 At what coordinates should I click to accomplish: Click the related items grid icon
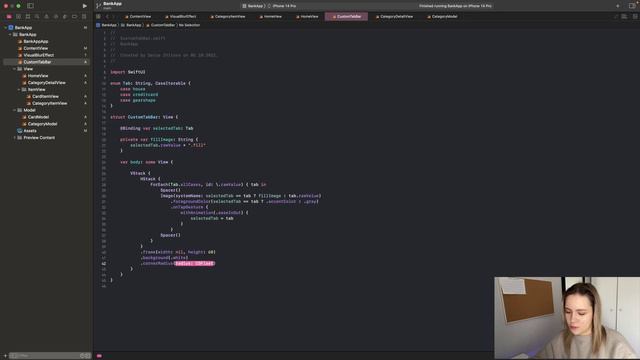pyautogui.click(x=98, y=17)
